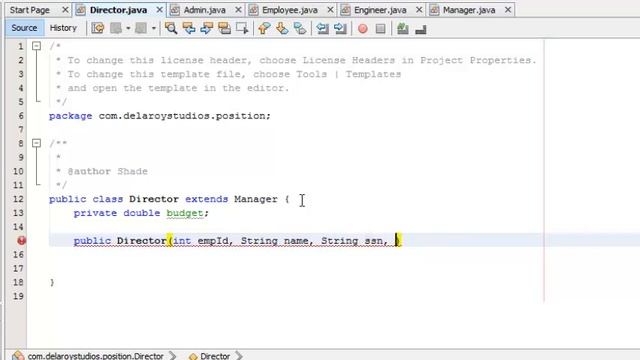
Task: Click the Find Selection magnifier icon
Action: tap(171, 28)
